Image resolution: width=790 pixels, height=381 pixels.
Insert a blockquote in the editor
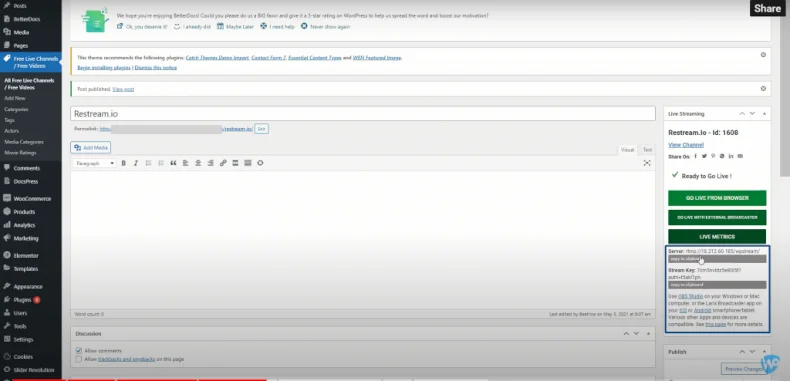pyautogui.click(x=173, y=163)
